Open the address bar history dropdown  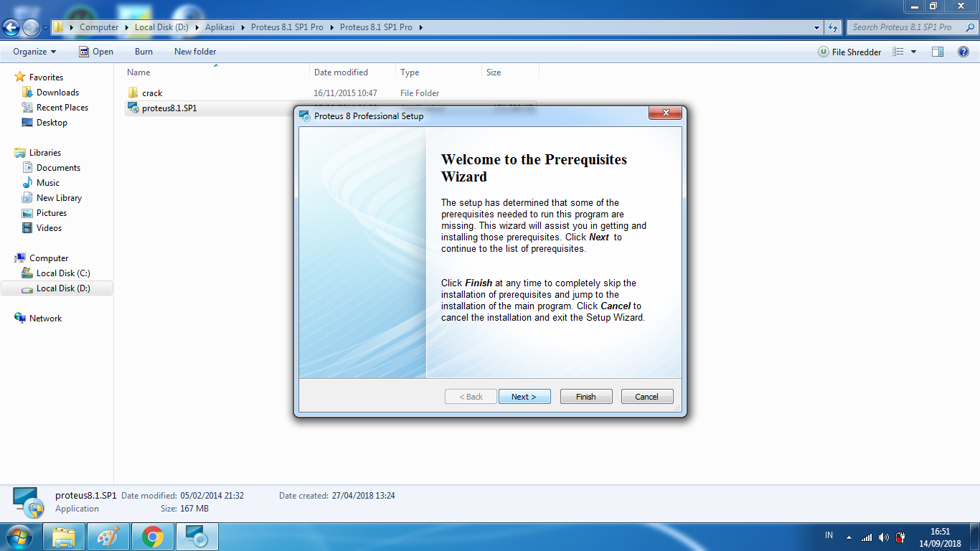[817, 27]
